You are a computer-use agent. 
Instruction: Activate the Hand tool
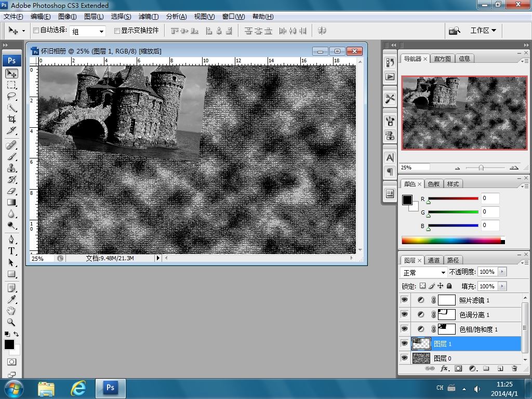pyautogui.click(x=11, y=311)
